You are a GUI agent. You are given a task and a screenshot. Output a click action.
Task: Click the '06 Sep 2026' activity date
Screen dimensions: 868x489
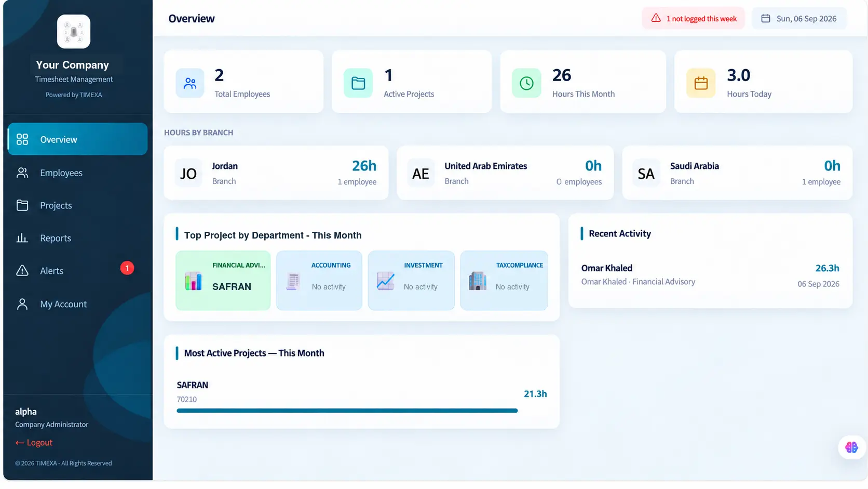(x=819, y=284)
